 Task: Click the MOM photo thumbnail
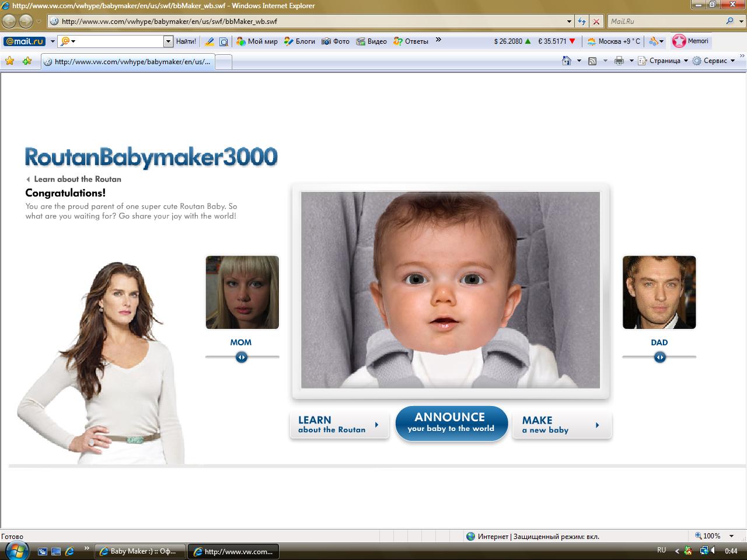tap(242, 292)
